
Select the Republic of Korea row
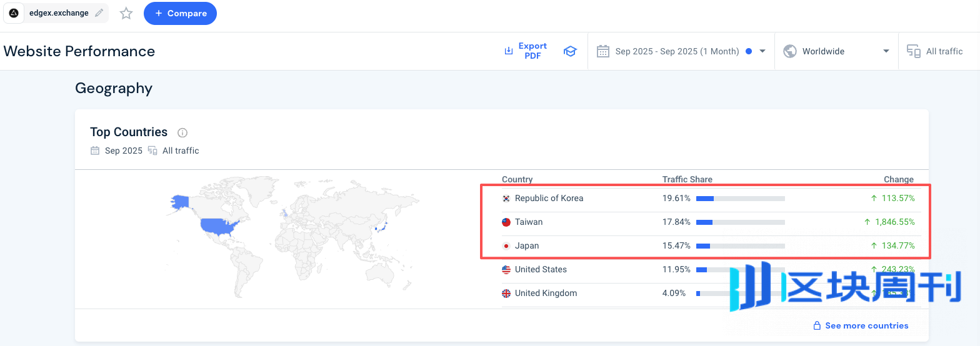click(x=549, y=199)
